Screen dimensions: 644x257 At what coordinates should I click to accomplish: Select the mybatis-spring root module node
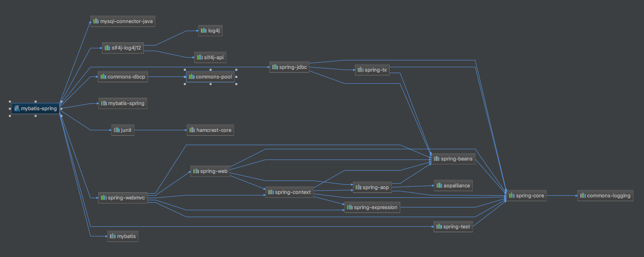[36, 109]
